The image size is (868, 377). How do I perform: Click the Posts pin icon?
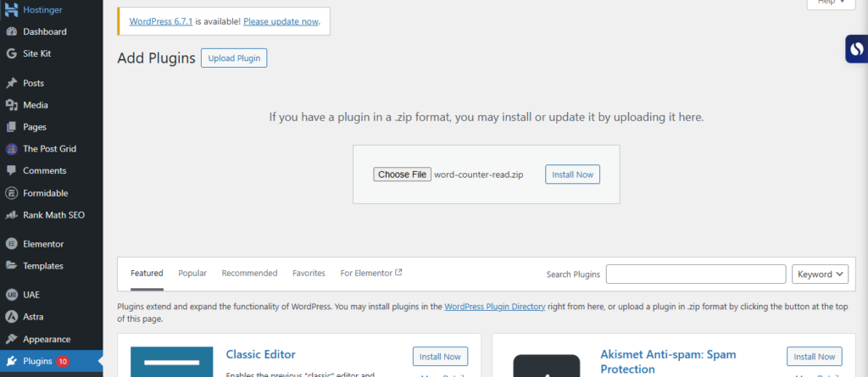click(11, 83)
